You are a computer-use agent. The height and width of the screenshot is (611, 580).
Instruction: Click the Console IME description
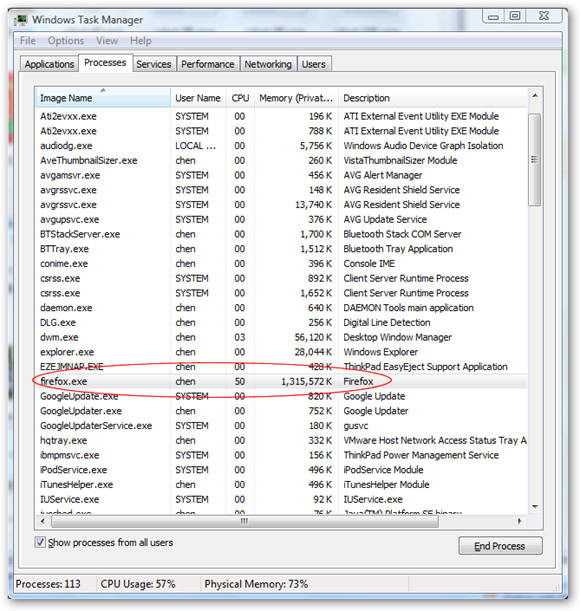click(369, 264)
